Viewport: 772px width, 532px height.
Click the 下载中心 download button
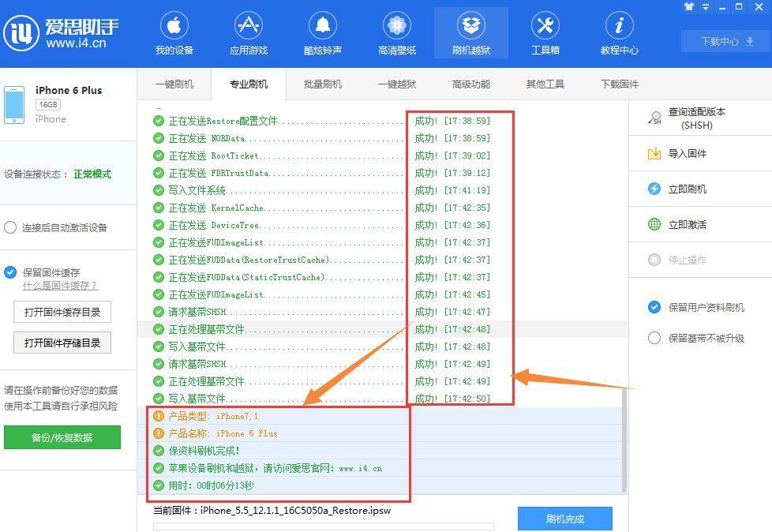point(726,41)
